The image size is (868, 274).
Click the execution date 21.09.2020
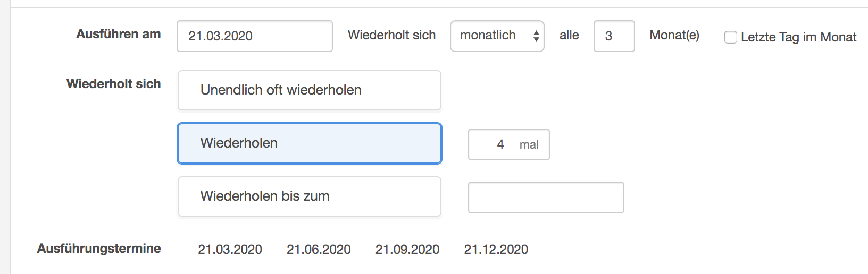click(407, 250)
